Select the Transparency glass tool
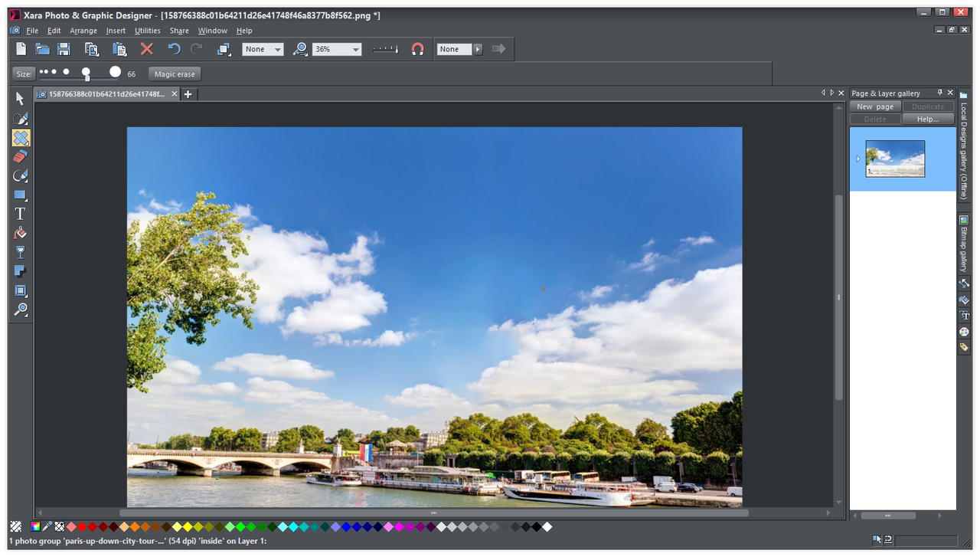The height and width of the screenshot is (557, 980). 21,253
